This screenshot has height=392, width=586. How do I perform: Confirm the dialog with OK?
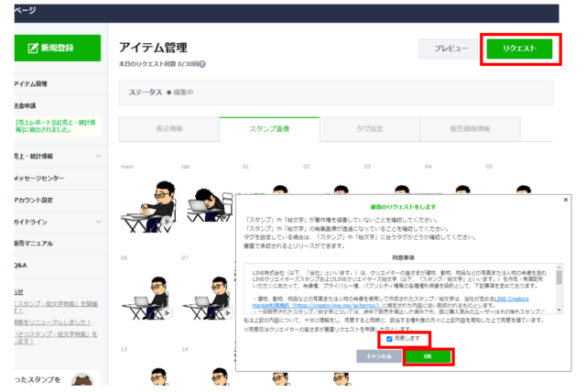coord(428,356)
